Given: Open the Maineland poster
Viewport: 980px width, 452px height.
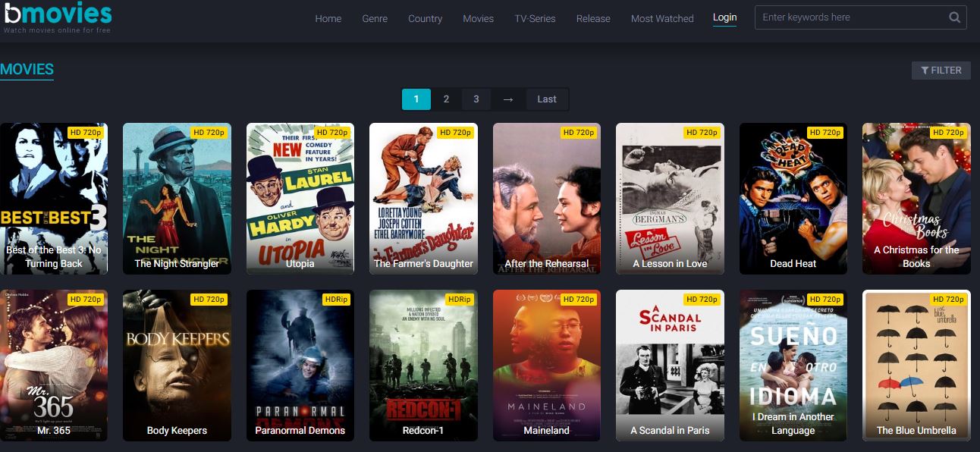Looking at the screenshot, I should click(x=547, y=366).
